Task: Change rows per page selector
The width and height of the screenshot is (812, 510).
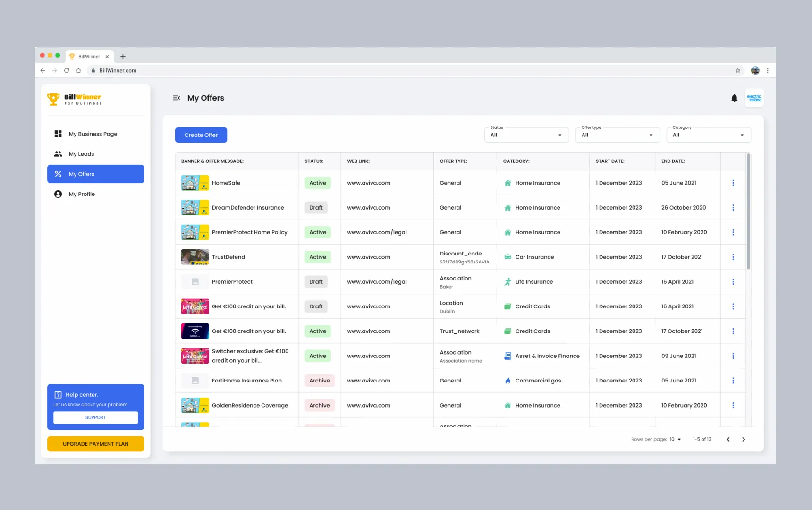Action: click(x=675, y=440)
